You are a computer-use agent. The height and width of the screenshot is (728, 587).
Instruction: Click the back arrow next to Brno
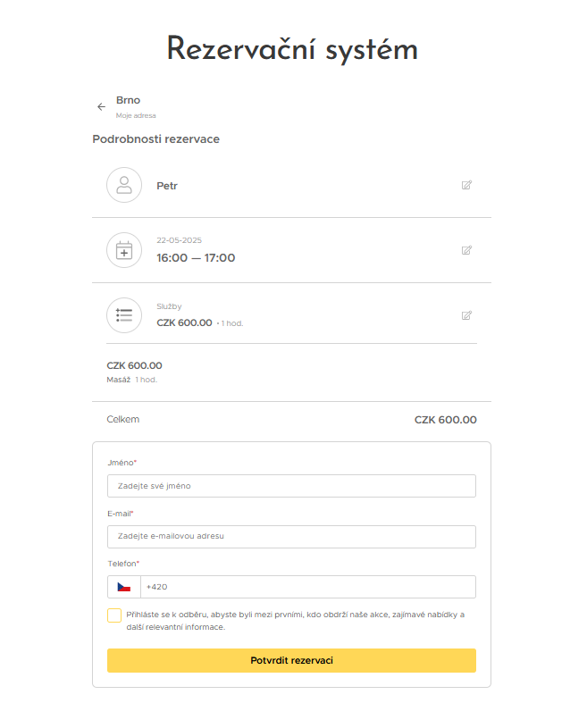[x=101, y=106]
